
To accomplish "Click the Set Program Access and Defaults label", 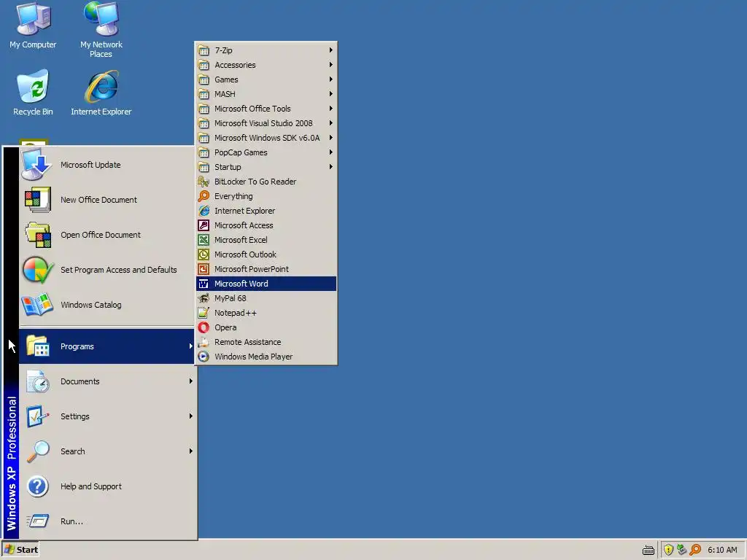I will pos(119,270).
